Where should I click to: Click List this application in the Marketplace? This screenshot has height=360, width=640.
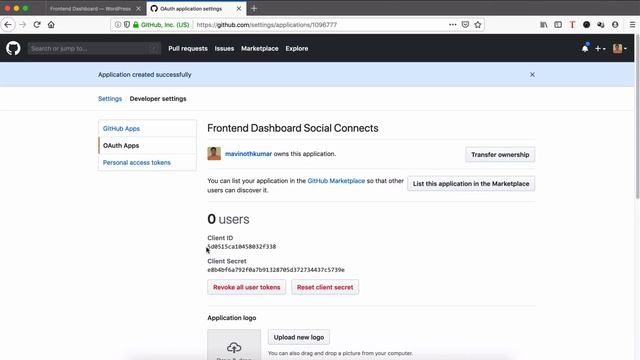[471, 184]
